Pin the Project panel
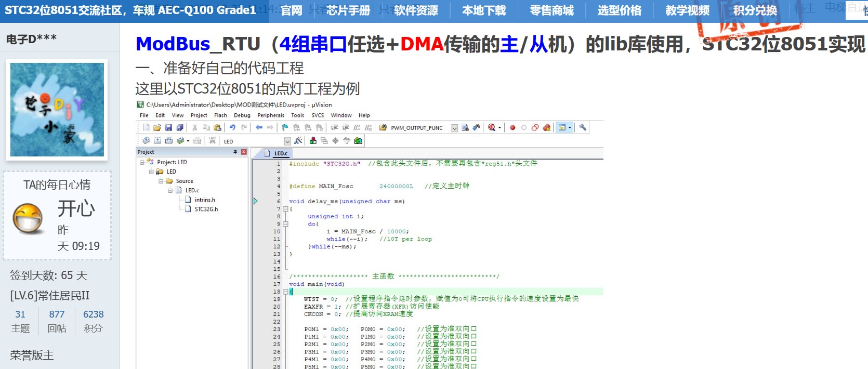Image resolution: width=868 pixels, height=369 pixels. [x=235, y=152]
